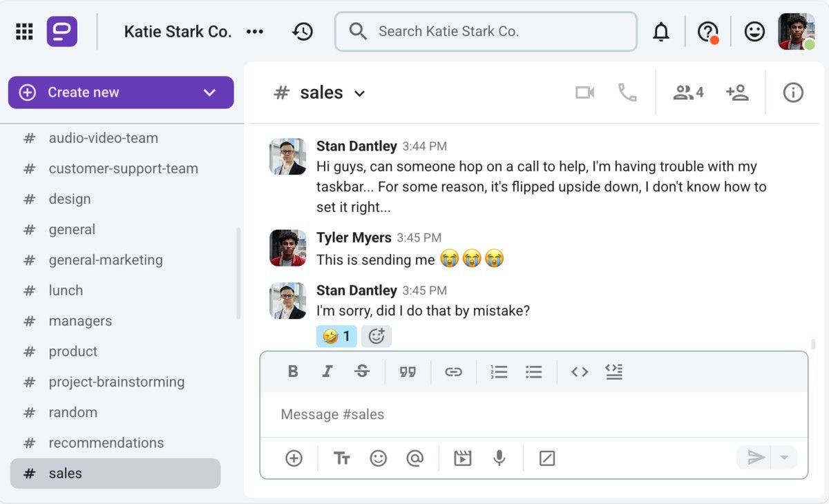This screenshot has width=829, height=504.
Task: Insert a GIF or video clip
Action: click(x=461, y=458)
